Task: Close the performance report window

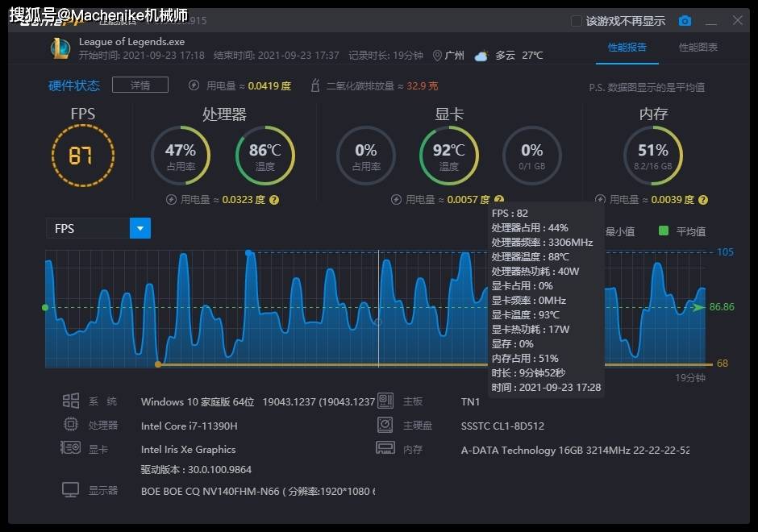Action: [x=738, y=20]
